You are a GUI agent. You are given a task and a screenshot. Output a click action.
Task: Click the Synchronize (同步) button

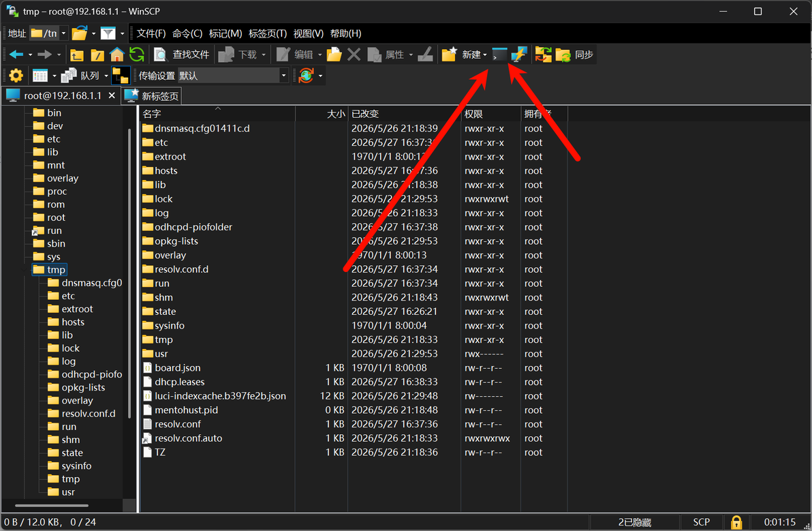pyautogui.click(x=574, y=55)
